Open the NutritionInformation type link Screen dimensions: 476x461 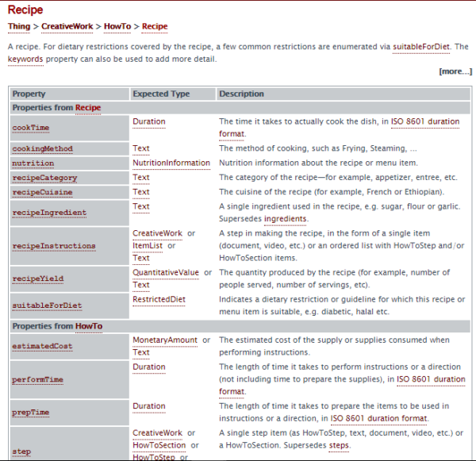[x=171, y=163]
